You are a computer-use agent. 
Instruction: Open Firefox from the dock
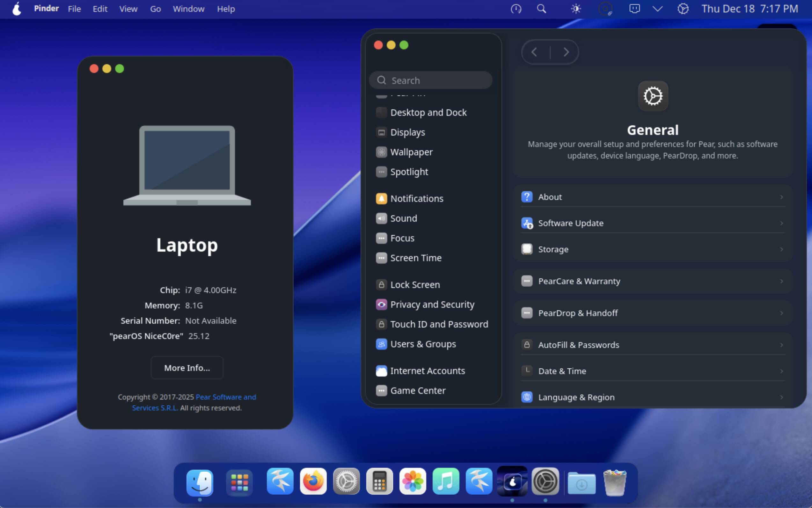click(313, 482)
